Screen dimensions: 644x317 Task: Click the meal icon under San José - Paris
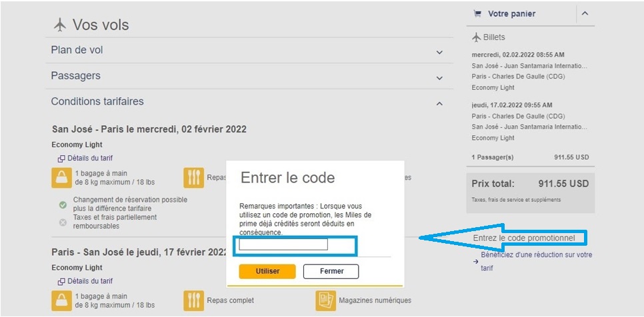[194, 178]
